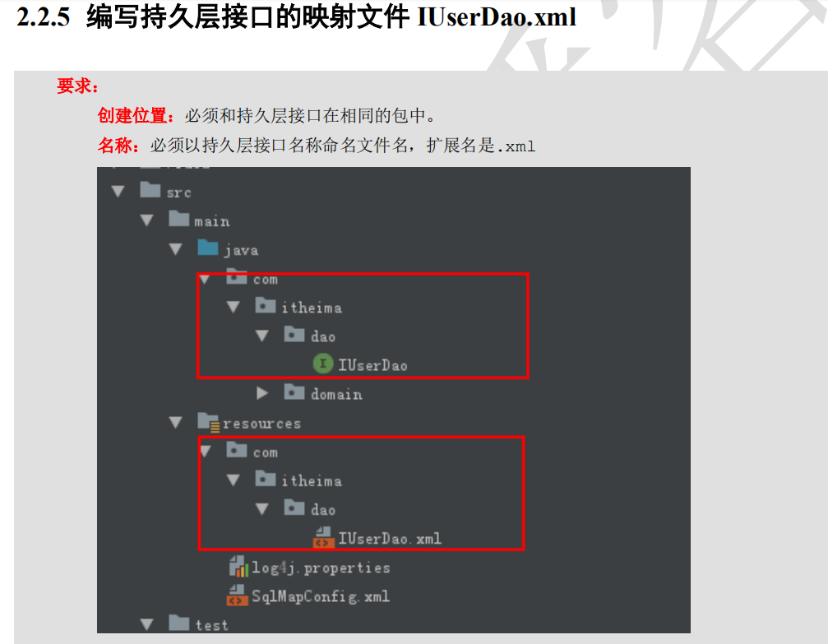Collapse dao folder under resources
Screen dimensions: 828x644
click(x=262, y=509)
